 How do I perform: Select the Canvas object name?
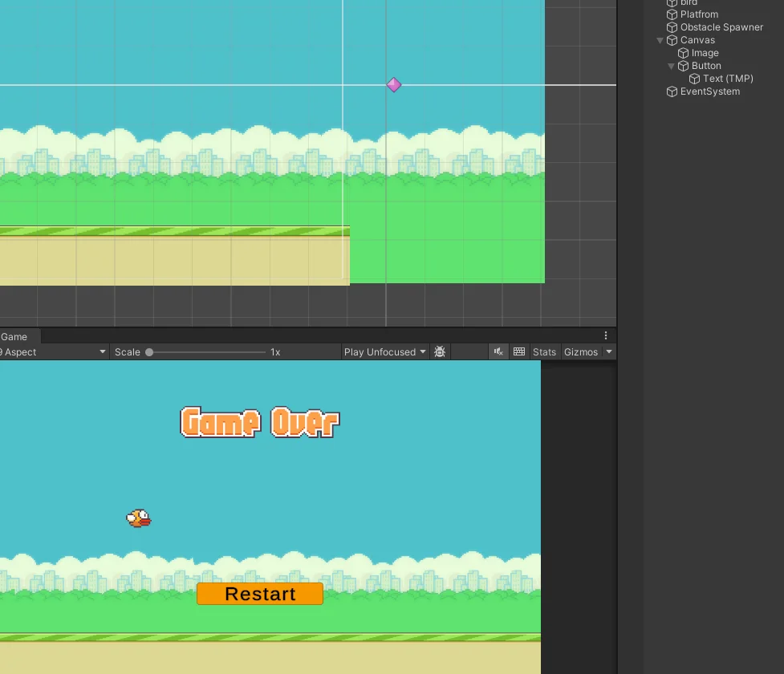point(697,40)
